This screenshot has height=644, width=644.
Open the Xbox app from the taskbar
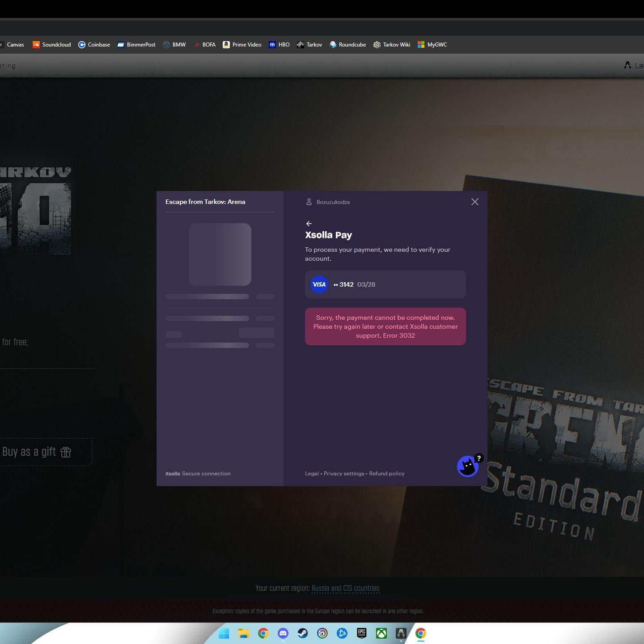coord(381,633)
